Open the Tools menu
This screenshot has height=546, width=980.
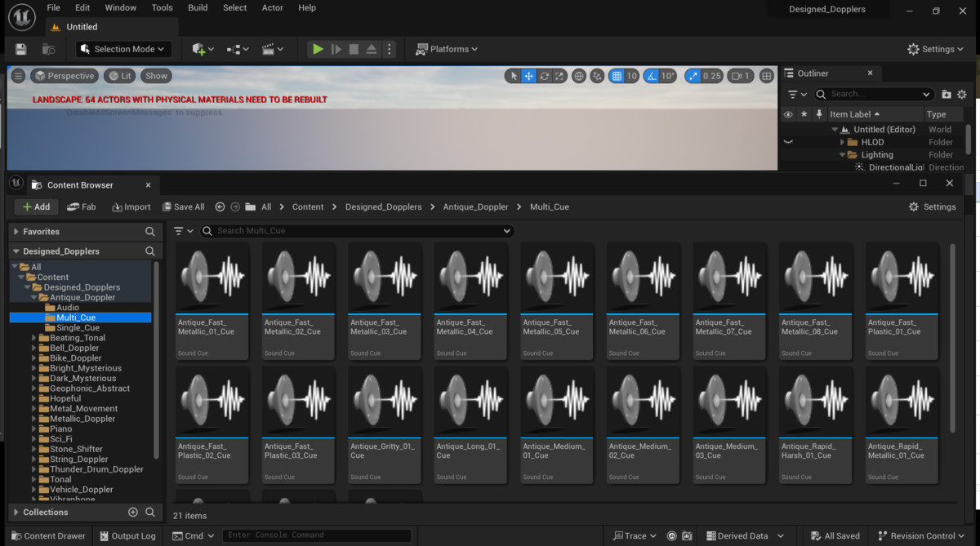pos(163,7)
